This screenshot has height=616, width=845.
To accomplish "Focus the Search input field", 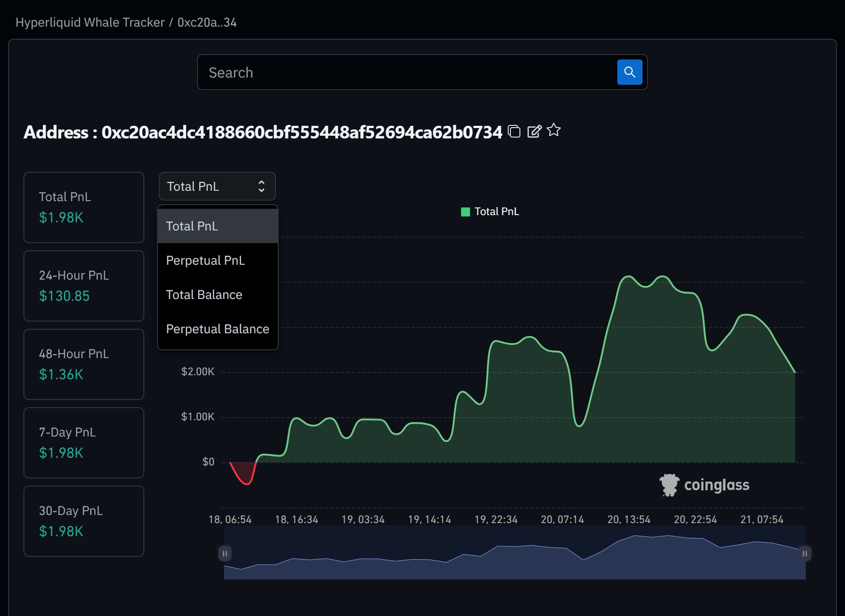I will click(x=406, y=72).
